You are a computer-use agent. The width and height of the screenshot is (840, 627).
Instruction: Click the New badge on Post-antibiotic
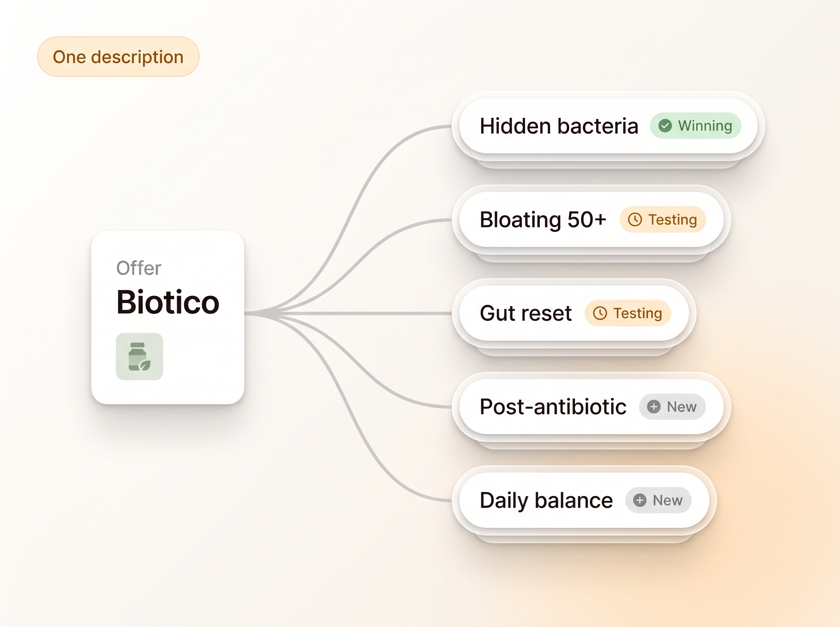[x=672, y=407]
